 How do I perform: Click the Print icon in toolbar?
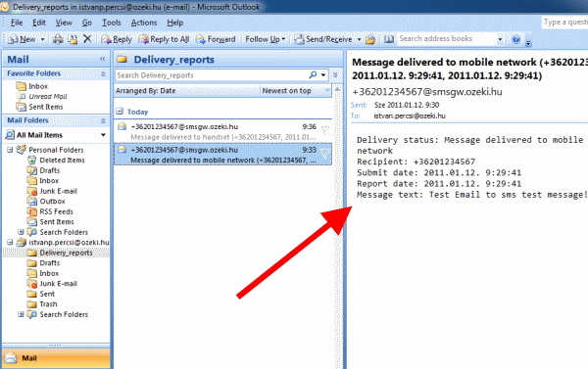[x=58, y=39]
